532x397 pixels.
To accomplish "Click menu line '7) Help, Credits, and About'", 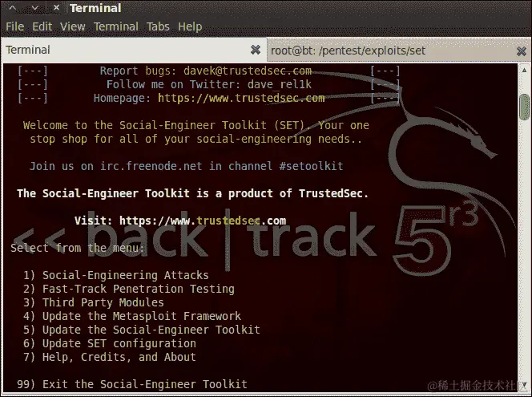I will coord(110,357).
